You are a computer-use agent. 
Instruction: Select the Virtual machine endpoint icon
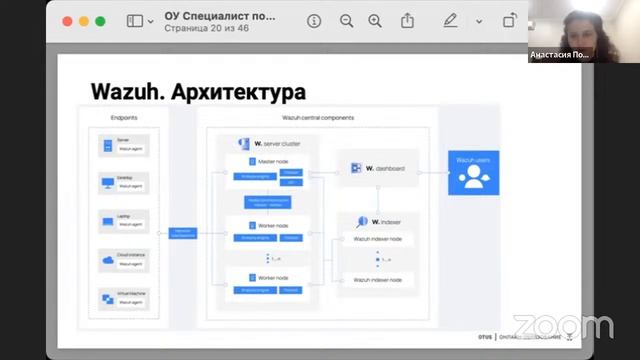click(108, 299)
